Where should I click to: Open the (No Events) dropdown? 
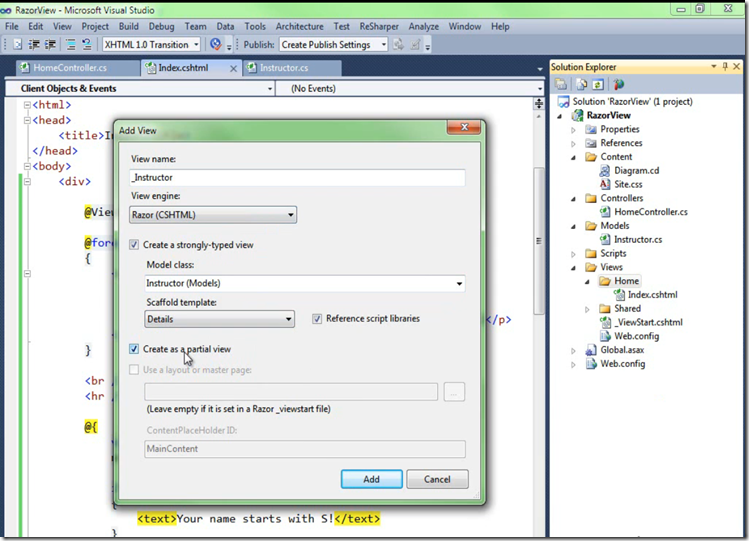[x=540, y=89]
